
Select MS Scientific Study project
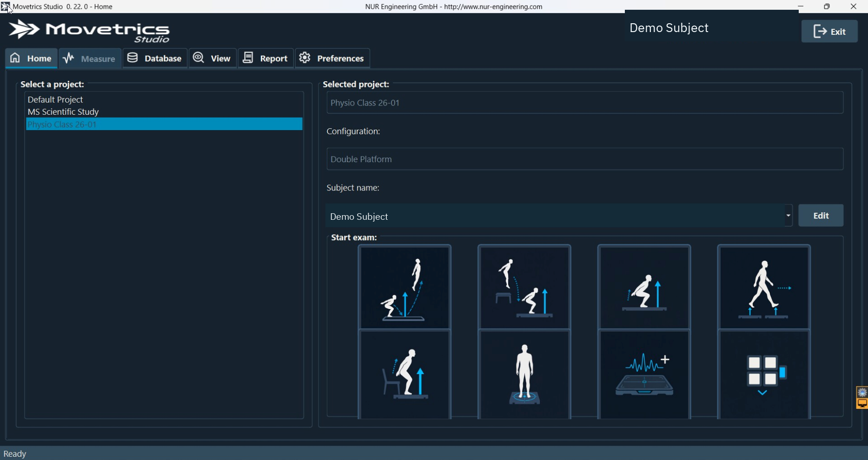coord(164,112)
